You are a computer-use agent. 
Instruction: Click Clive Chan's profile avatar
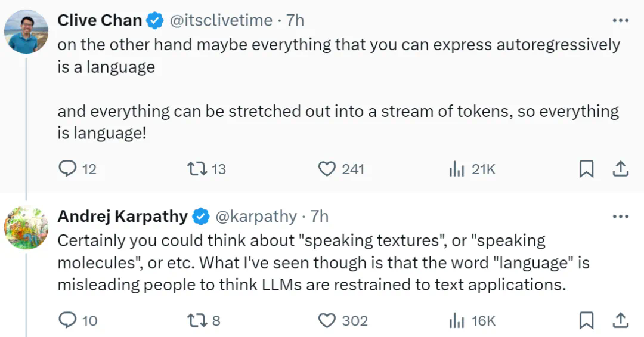pos(26,31)
